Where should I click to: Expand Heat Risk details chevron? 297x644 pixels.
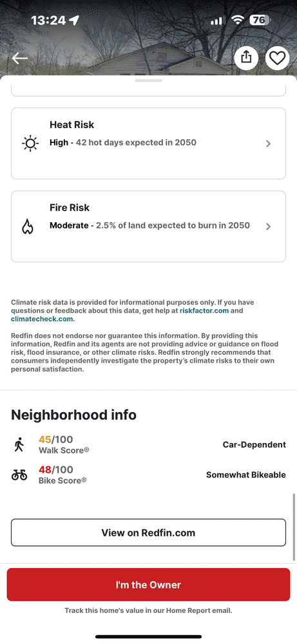coord(268,144)
